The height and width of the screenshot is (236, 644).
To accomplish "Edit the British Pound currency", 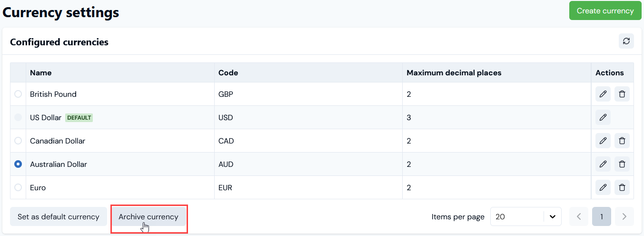I will (603, 94).
